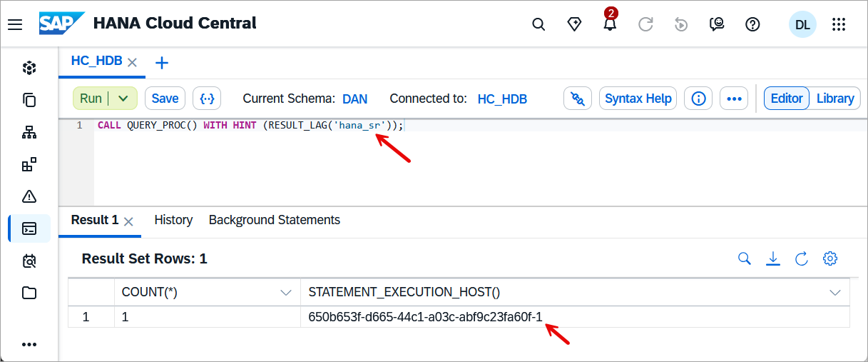Switch to Editor view

[787, 99]
